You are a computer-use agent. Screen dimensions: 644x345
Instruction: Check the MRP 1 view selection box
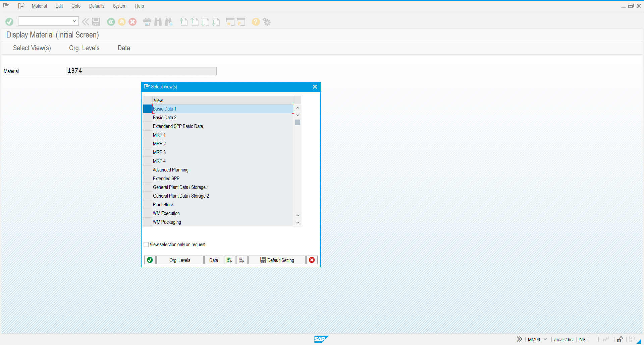147,135
